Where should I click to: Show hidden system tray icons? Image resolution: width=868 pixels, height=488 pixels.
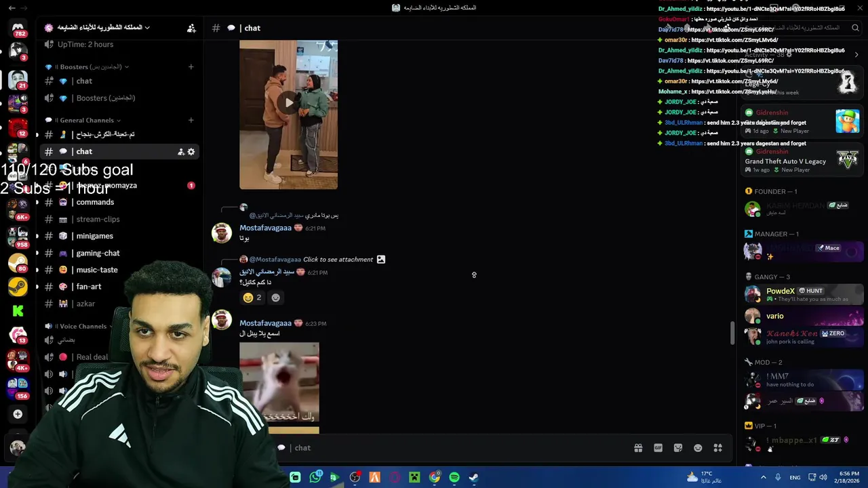[763, 477]
